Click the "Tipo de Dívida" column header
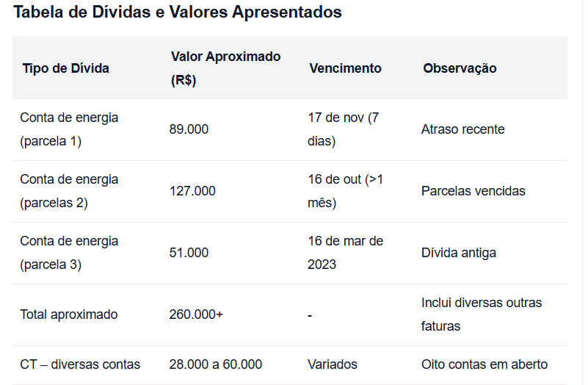 coord(65,68)
